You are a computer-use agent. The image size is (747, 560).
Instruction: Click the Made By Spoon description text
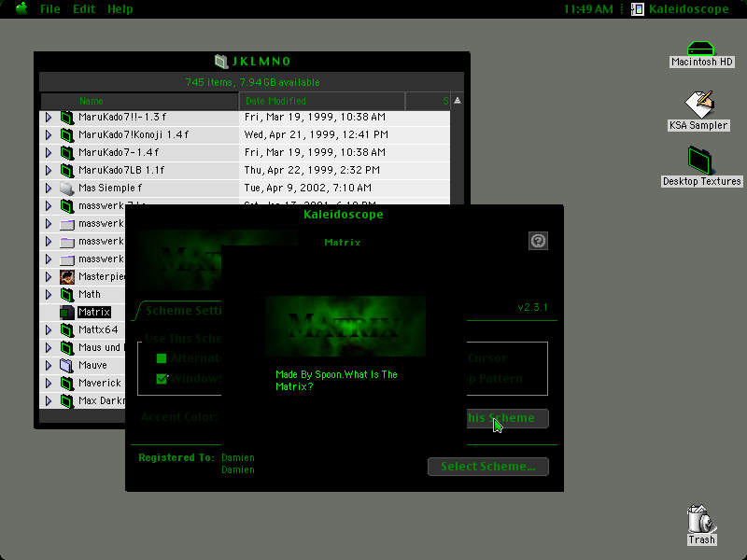[336, 381]
